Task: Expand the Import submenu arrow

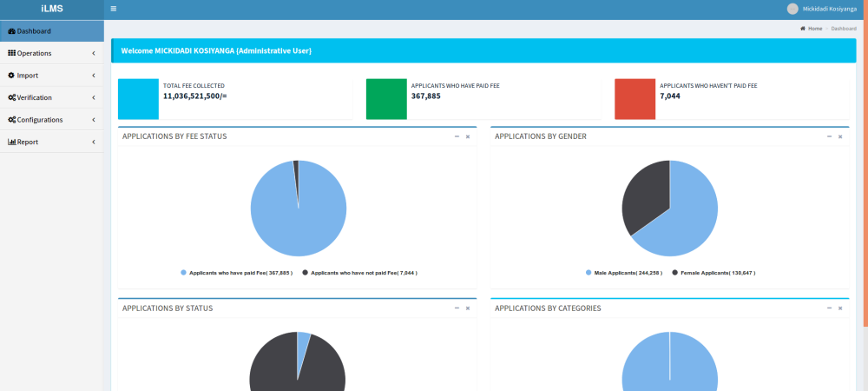Action: [93, 76]
